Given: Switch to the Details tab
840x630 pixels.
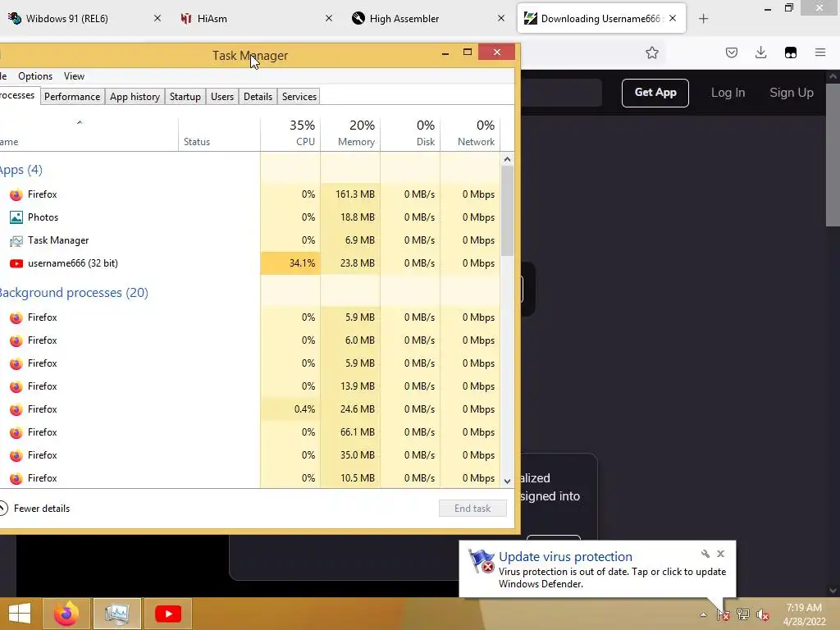Looking at the screenshot, I should (x=258, y=97).
